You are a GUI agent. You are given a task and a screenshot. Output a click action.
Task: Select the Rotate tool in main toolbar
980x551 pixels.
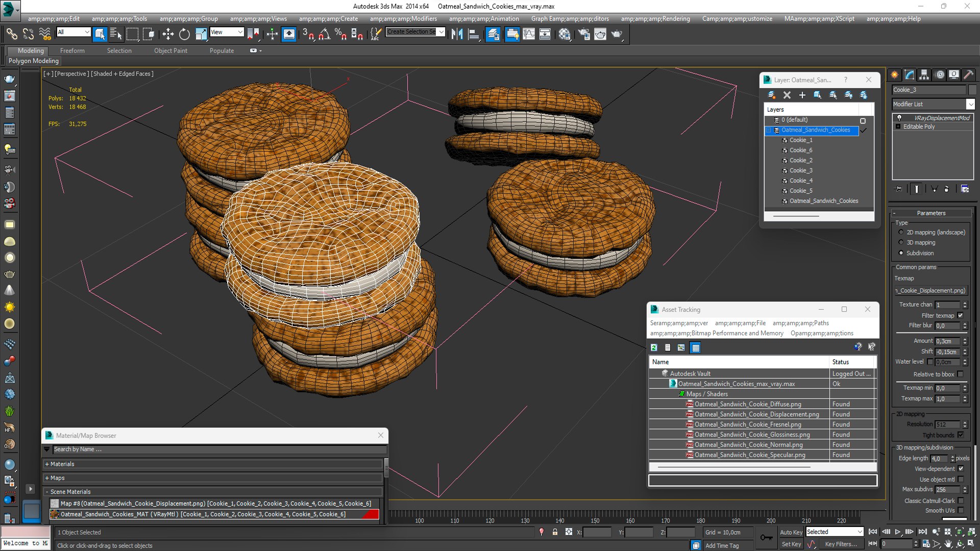tap(184, 34)
